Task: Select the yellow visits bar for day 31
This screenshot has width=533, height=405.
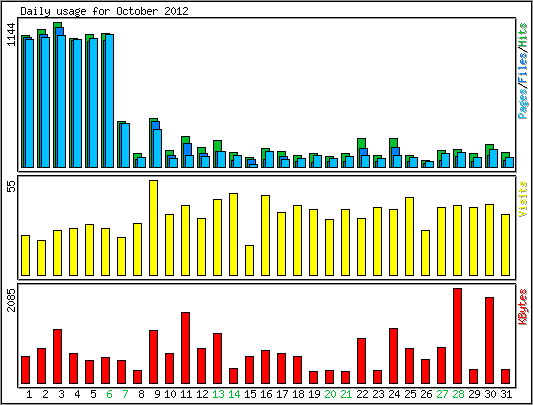Action: click(505, 245)
